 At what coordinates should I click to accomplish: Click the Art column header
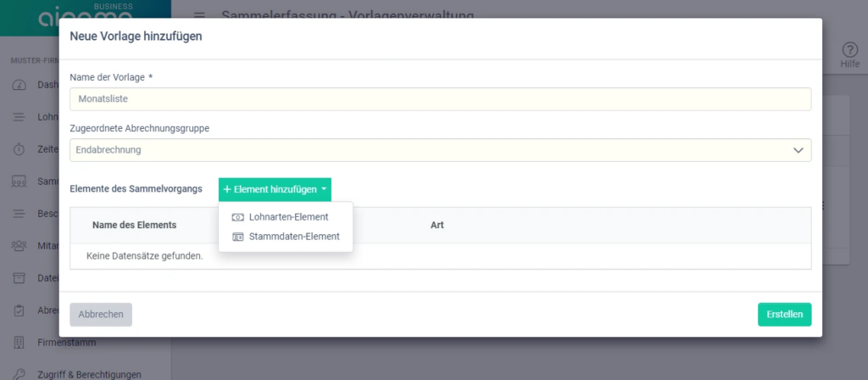(437, 226)
